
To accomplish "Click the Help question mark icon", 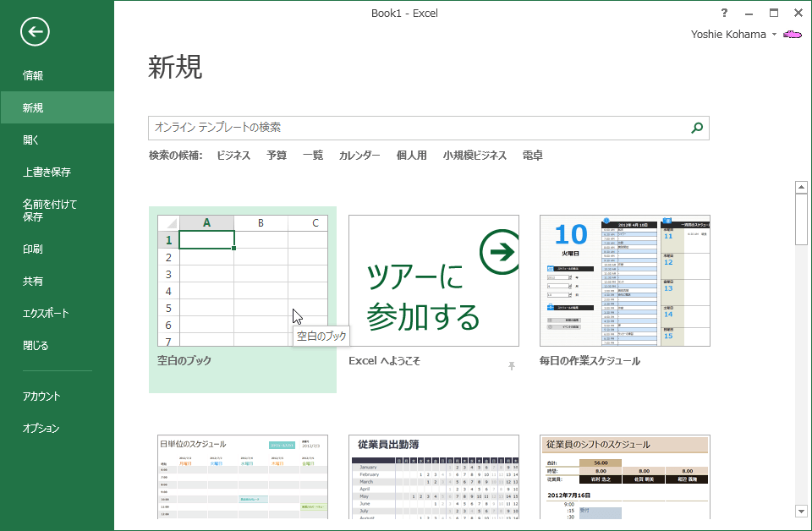I will 724,13.
